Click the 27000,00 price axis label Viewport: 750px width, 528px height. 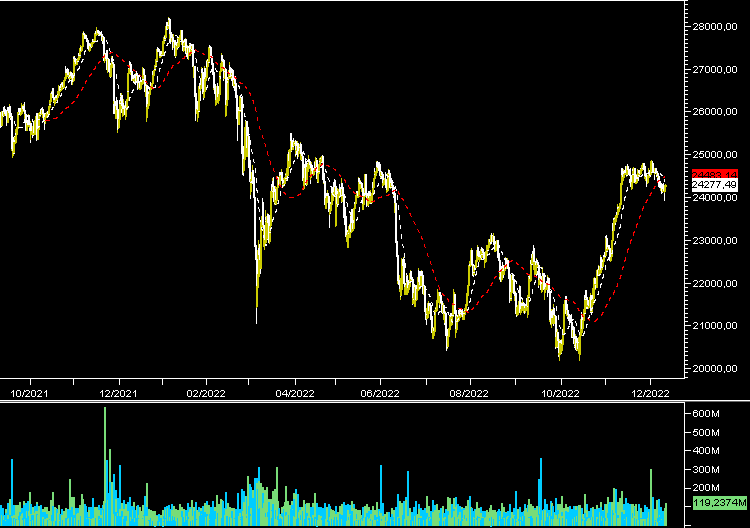(x=715, y=70)
